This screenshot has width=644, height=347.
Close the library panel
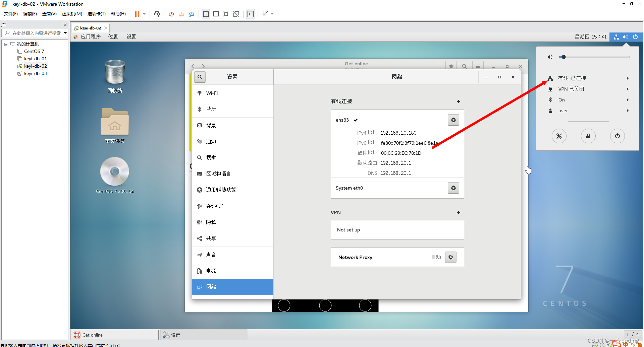click(65, 25)
